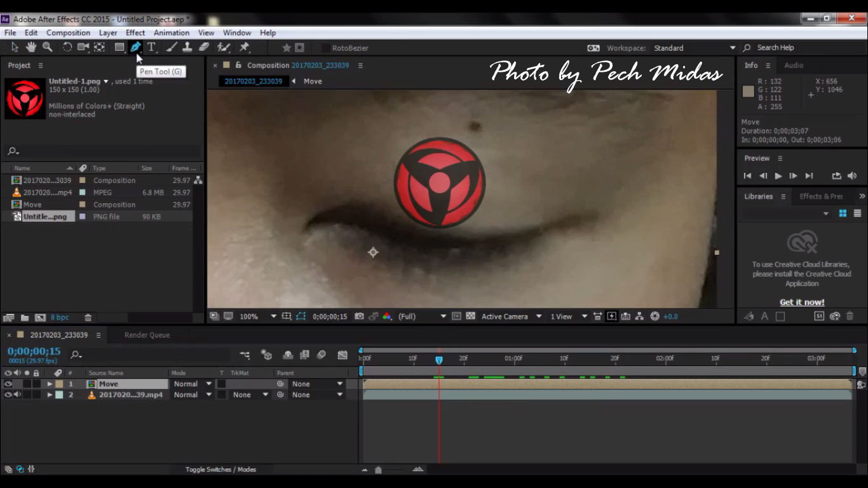The width and height of the screenshot is (868, 488).
Task: Switch to the Render Queue tab
Action: (147, 335)
